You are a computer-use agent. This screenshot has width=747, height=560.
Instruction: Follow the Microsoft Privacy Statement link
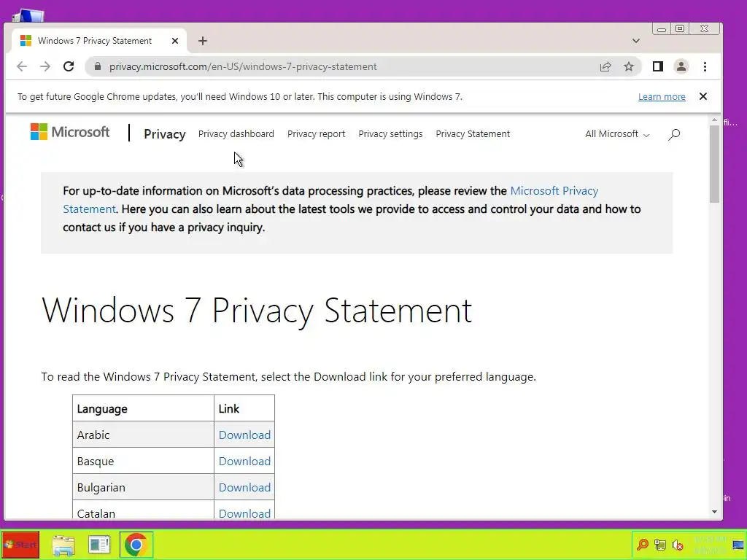tap(554, 191)
